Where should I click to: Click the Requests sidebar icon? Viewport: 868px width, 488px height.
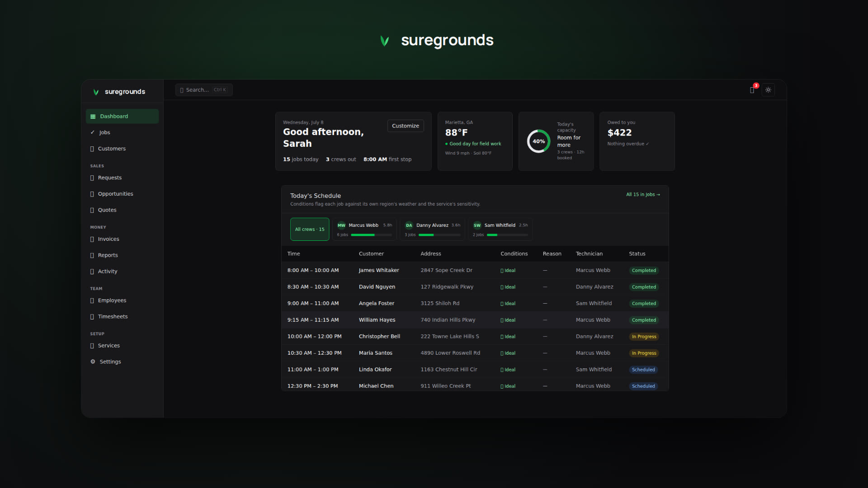92,178
